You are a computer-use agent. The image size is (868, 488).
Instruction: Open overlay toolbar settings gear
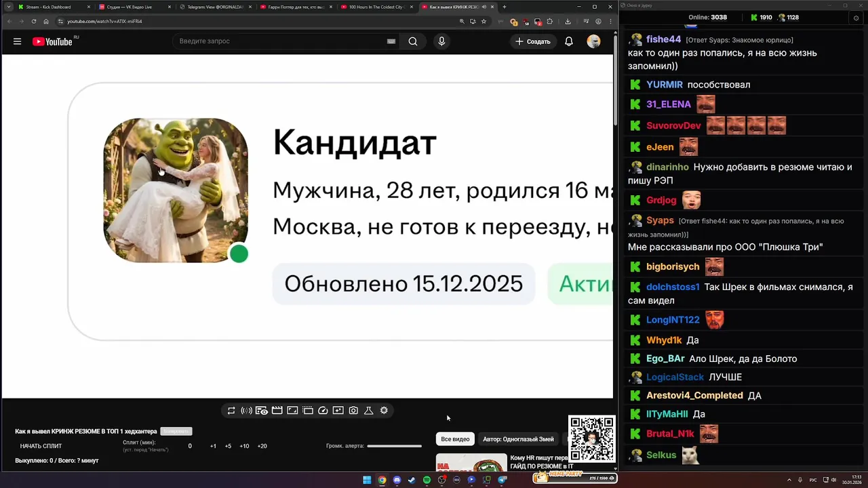point(384,410)
